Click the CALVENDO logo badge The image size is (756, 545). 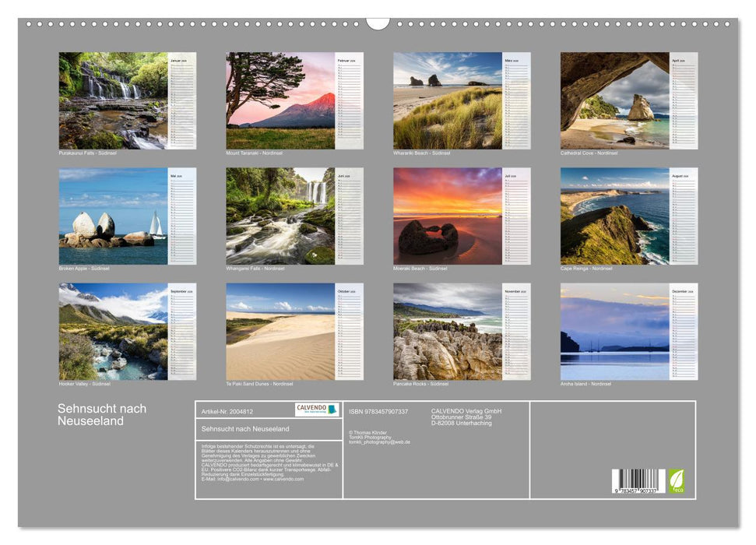click(x=317, y=410)
